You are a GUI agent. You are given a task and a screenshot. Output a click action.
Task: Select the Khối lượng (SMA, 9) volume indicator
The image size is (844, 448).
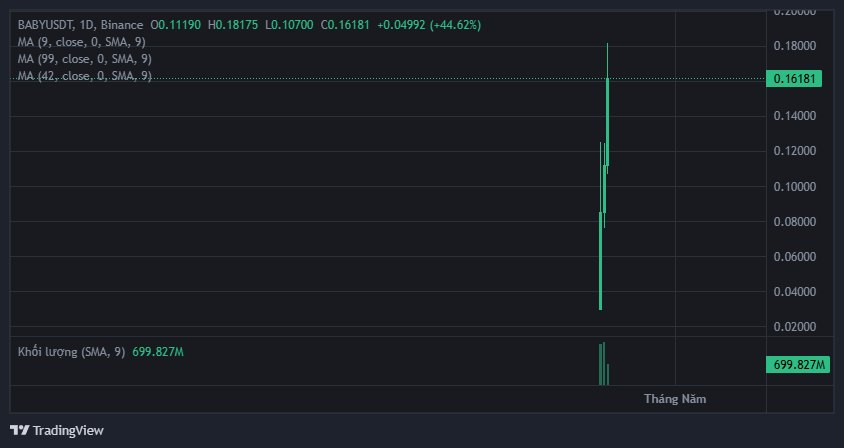point(71,352)
